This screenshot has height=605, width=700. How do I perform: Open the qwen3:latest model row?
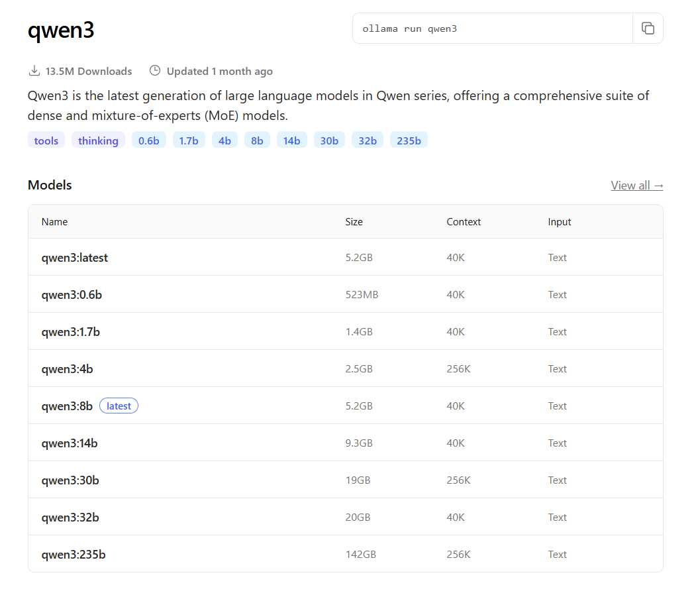[x=75, y=258]
